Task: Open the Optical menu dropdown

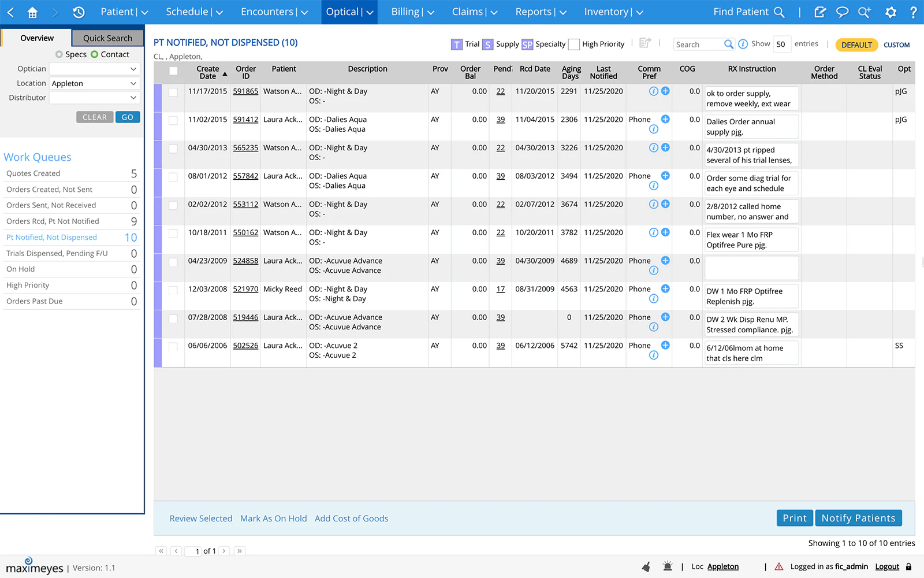Action: (x=349, y=12)
